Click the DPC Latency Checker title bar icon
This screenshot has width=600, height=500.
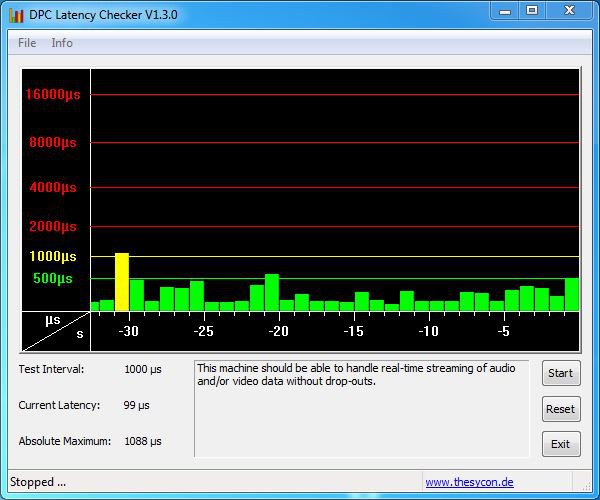16,12
